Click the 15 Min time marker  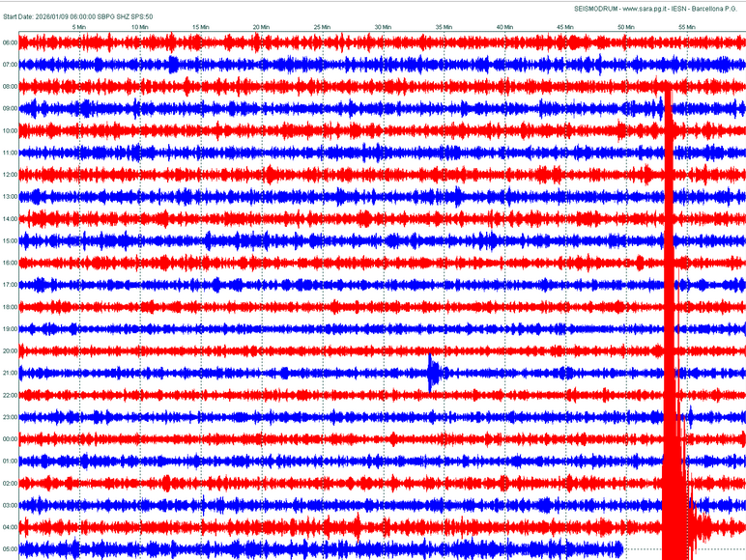[x=201, y=27]
